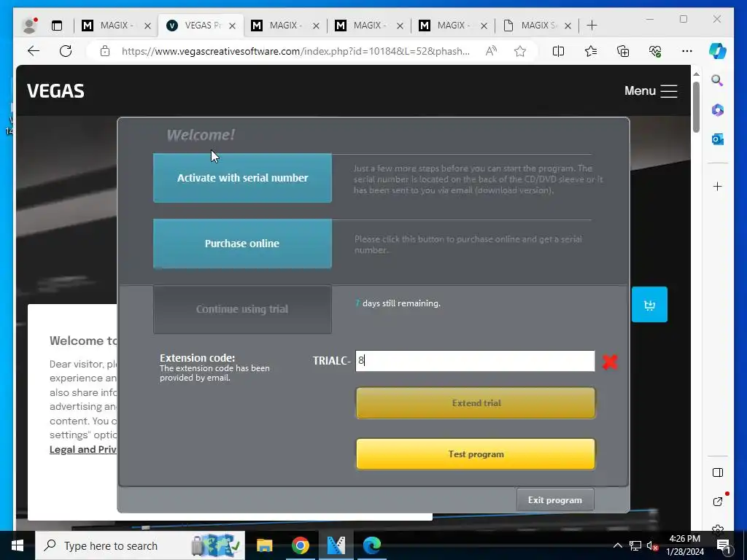Click the page vertical scrollbar thumb
Image resolution: width=747 pixels, height=560 pixels.
click(696, 107)
